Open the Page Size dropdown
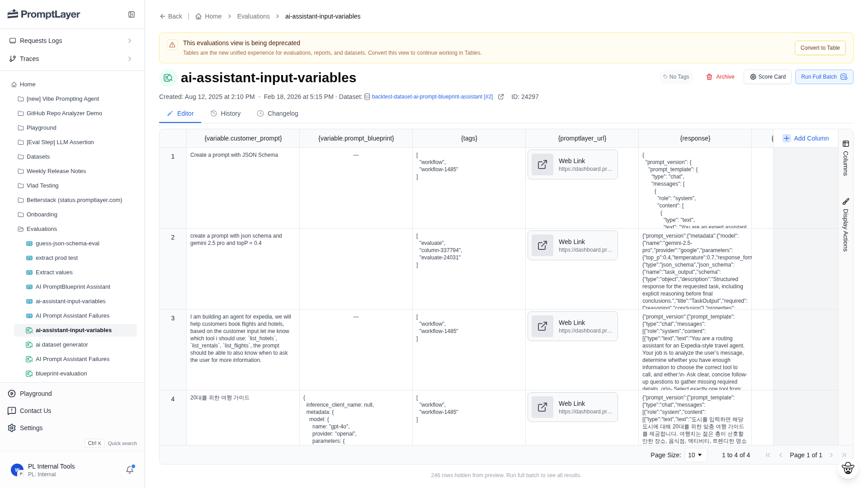 [x=696, y=455]
